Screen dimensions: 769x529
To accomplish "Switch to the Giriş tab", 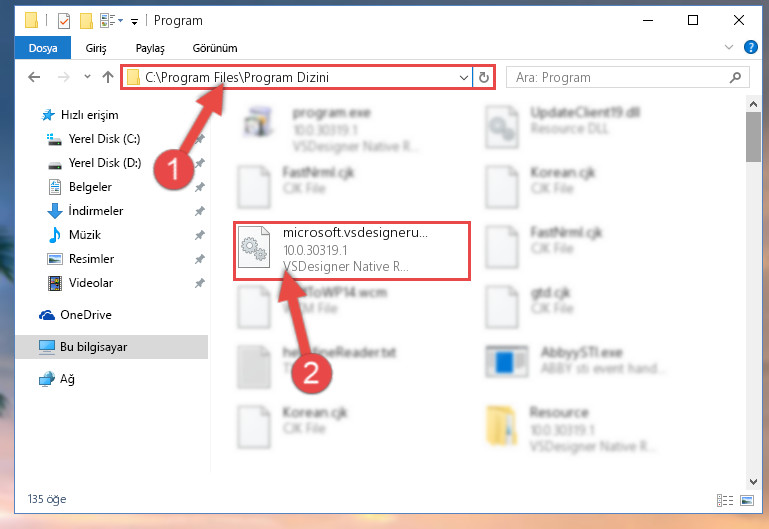I will (x=96, y=48).
